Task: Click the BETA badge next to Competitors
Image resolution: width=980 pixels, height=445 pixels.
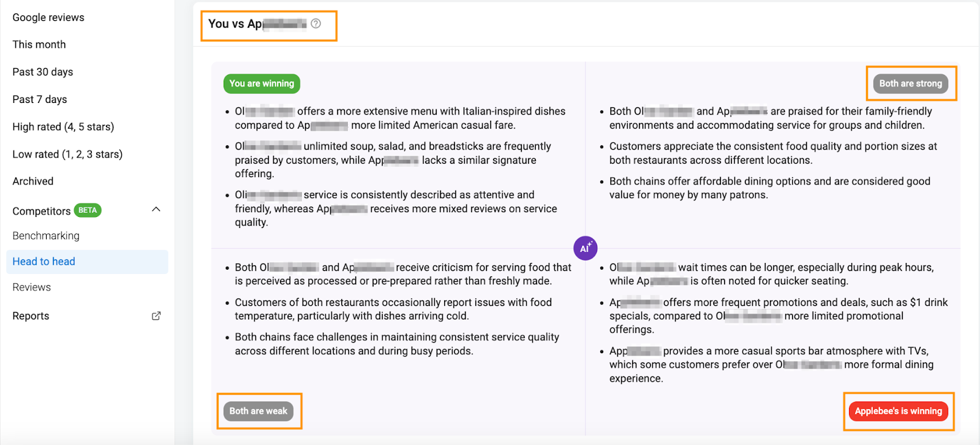Action: tap(88, 210)
